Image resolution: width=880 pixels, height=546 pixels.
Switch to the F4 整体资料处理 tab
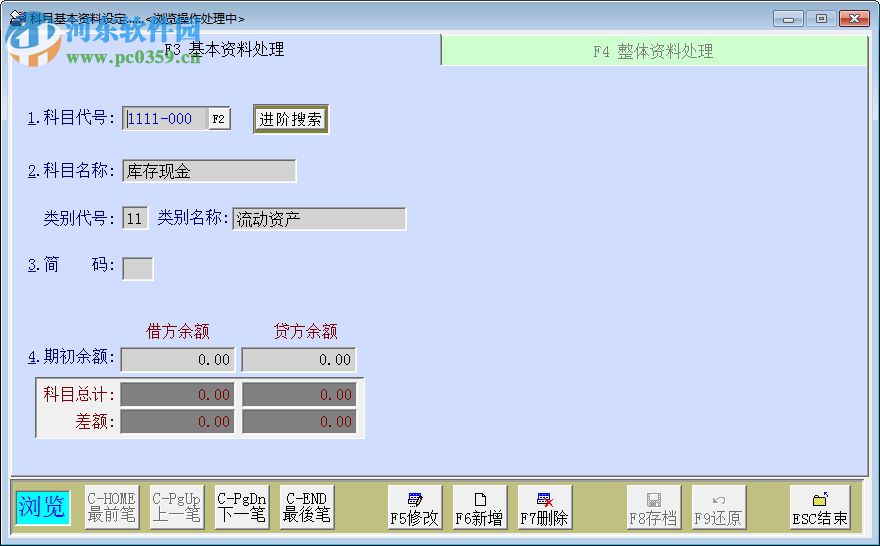pyautogui.click(x=654, y=51)
